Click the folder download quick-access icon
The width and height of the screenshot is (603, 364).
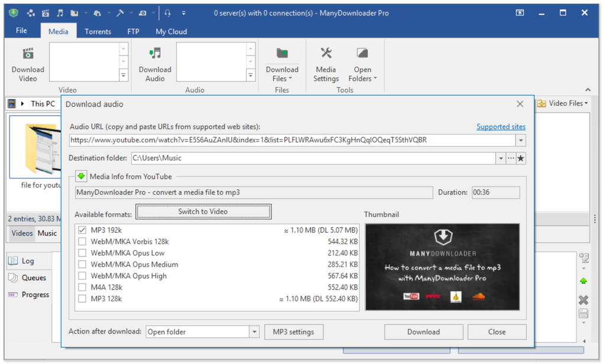click(74, 13)
